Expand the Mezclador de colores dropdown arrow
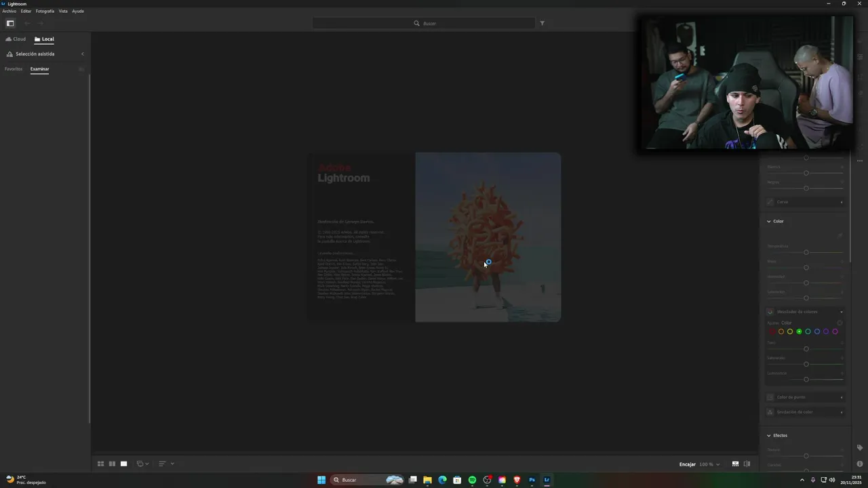This screenshot has height=488, width=868. click(x=842, y=312)
